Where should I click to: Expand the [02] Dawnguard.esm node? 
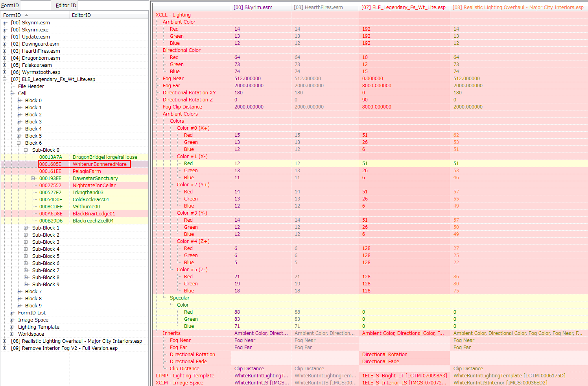click(5, 44)
